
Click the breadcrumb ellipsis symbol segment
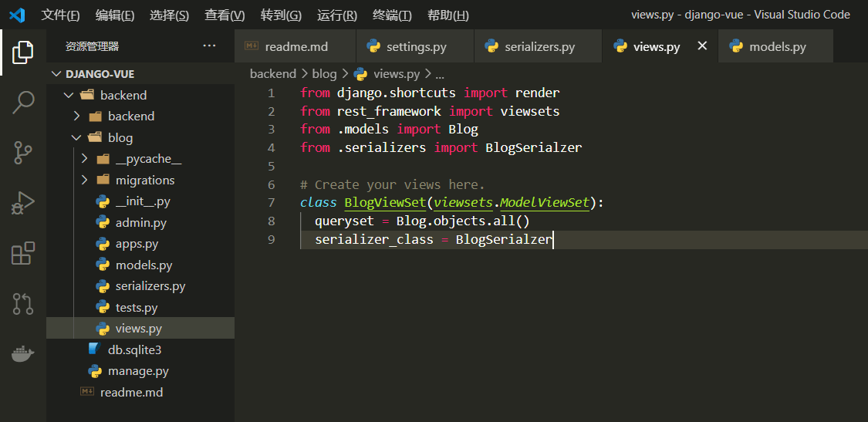(x=440, y=74)
